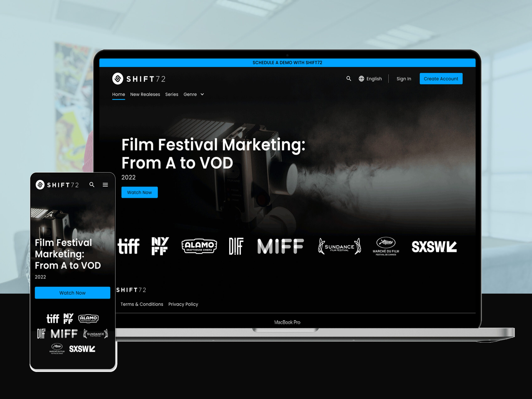Click the DIFF logo on laptop
The height and width of the screenshot is (399, 532).
[236, 246]
